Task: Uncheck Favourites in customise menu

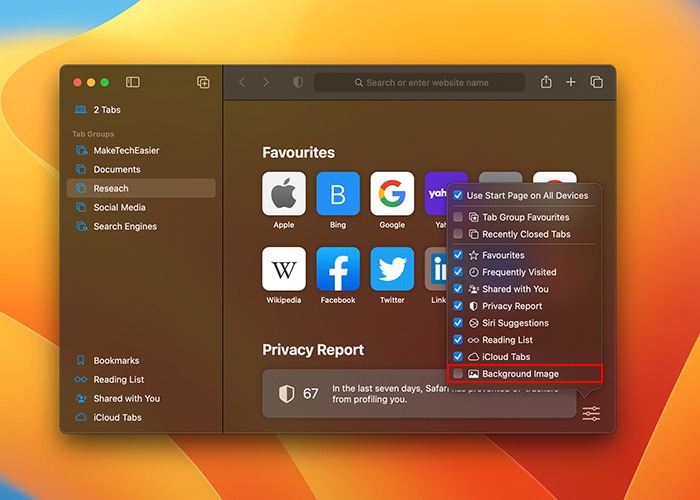Action: [458, 255]
